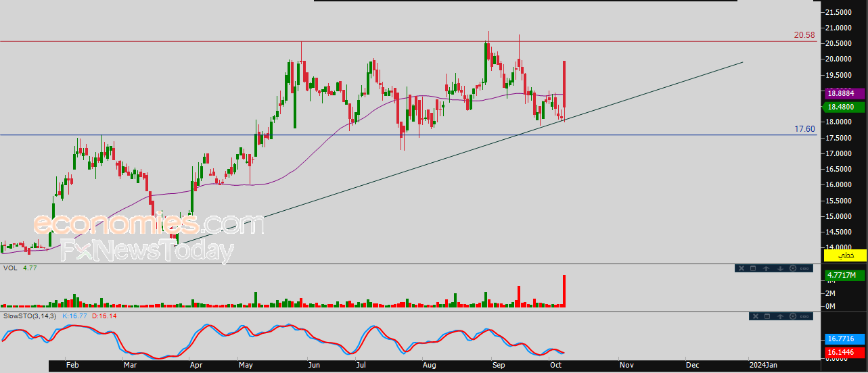Toggle the yellow خطي linear scale label
Viewport: 868px width, 373px height.
pos(845,255)
